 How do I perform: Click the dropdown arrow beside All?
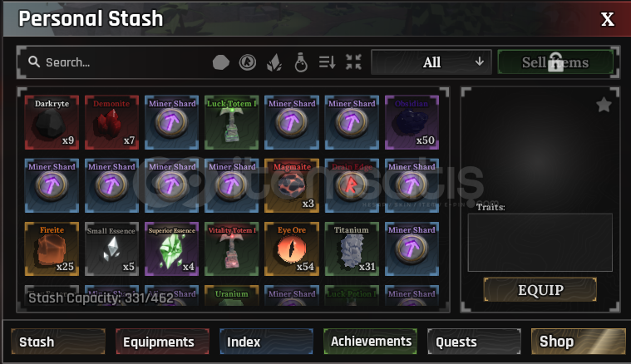(x=480, y=61)
